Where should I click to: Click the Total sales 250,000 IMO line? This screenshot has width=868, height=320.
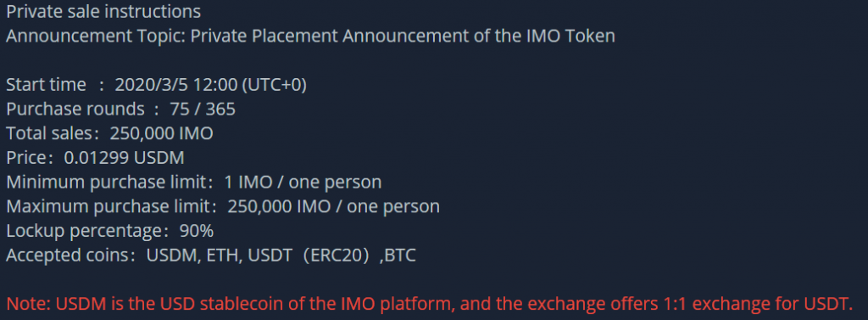tap(109, 133)
